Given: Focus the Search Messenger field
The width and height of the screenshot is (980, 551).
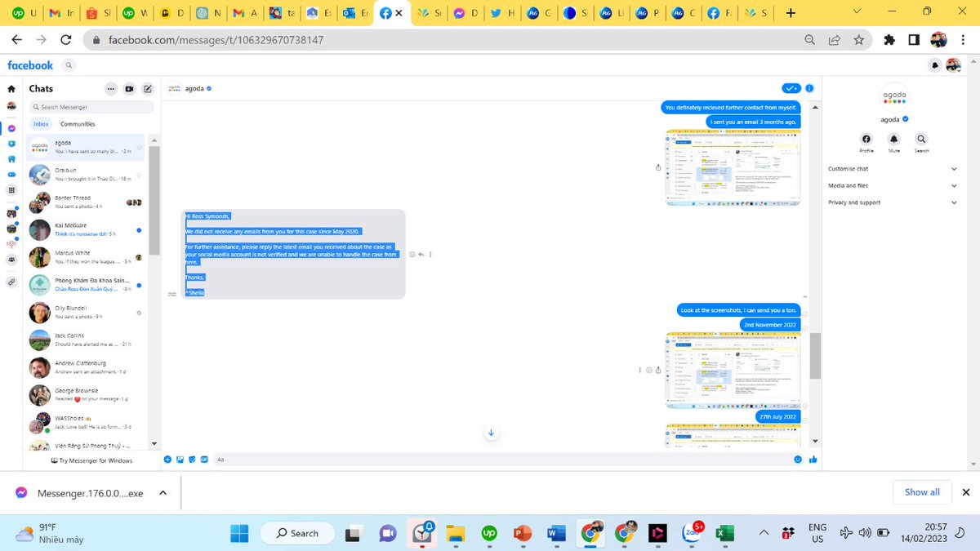Looking at the screenshot, I should click(91, 107).
